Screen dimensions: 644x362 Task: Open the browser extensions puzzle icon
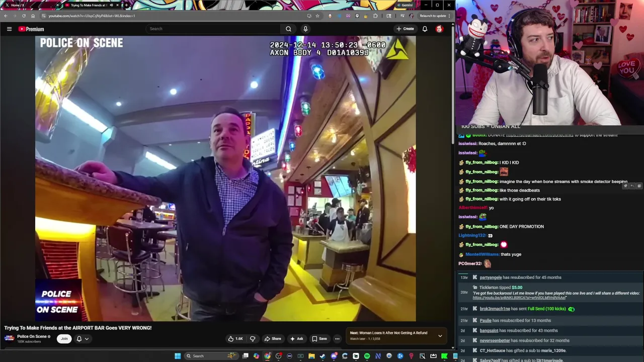point(375,16)
